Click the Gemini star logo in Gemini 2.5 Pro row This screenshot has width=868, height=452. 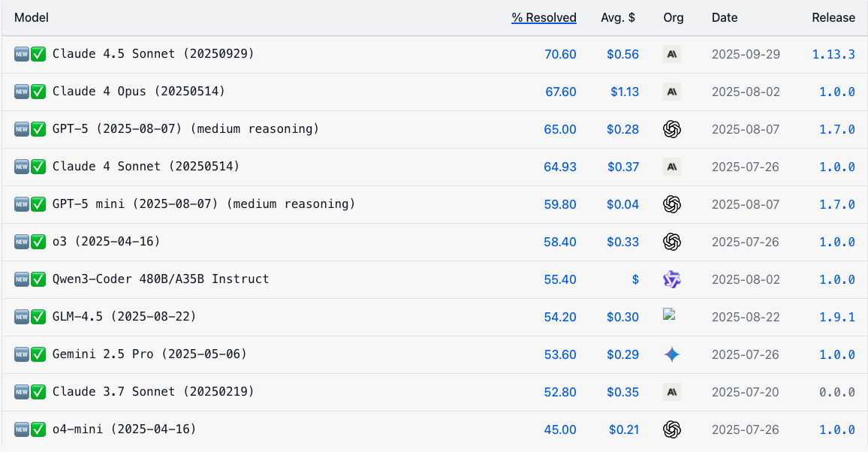672,354
